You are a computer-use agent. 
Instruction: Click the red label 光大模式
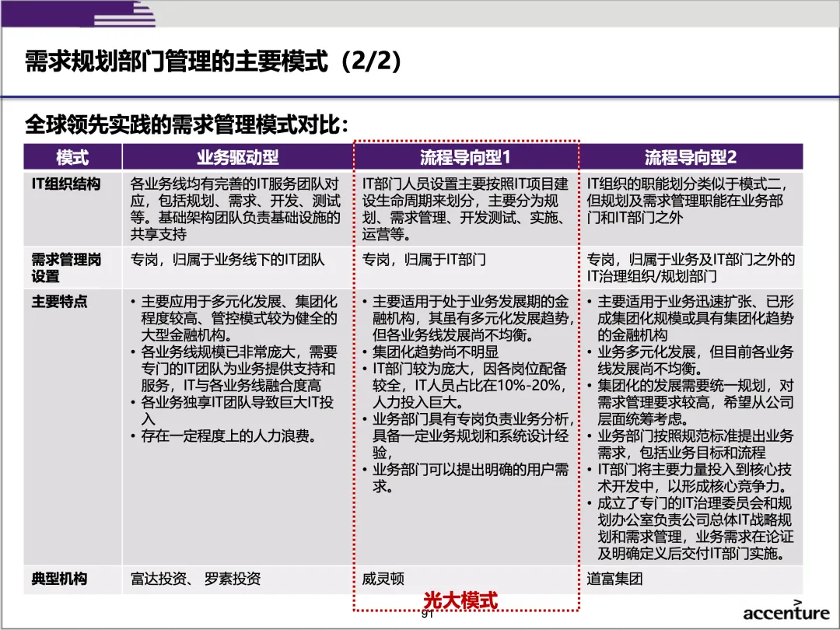[x=460, y=600]
